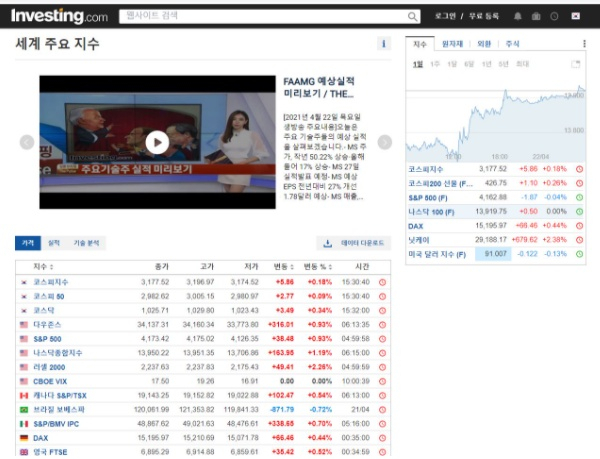600x459 pixels.
Task: Go to previous video with left arrow
Action: tap(27, 142)
